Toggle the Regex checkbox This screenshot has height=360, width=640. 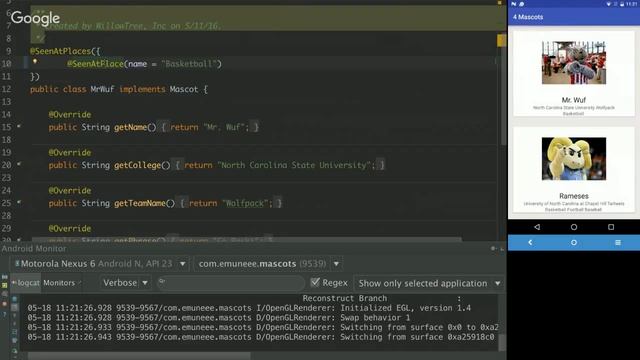[x=315, y=282]
